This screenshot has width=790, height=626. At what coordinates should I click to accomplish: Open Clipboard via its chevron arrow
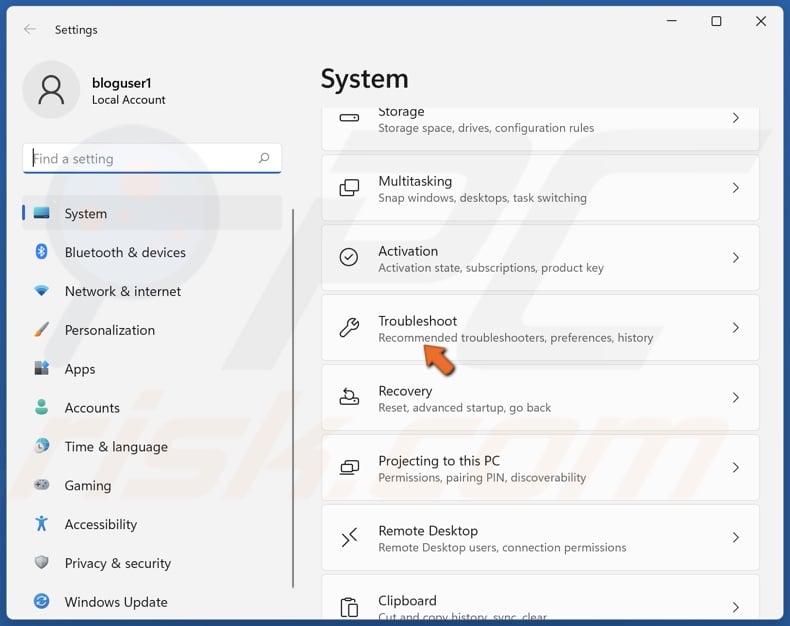[x=736, y=607]
